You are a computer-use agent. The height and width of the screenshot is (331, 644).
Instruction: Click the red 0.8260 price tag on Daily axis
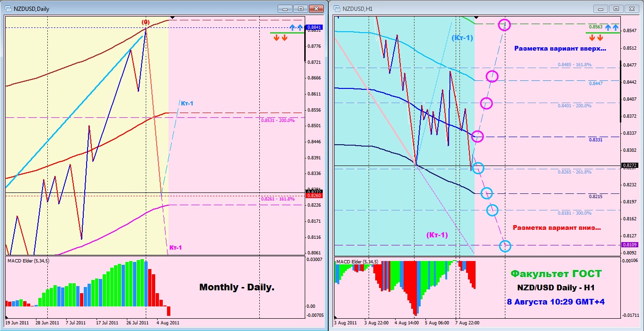click(x=314, y=196)
